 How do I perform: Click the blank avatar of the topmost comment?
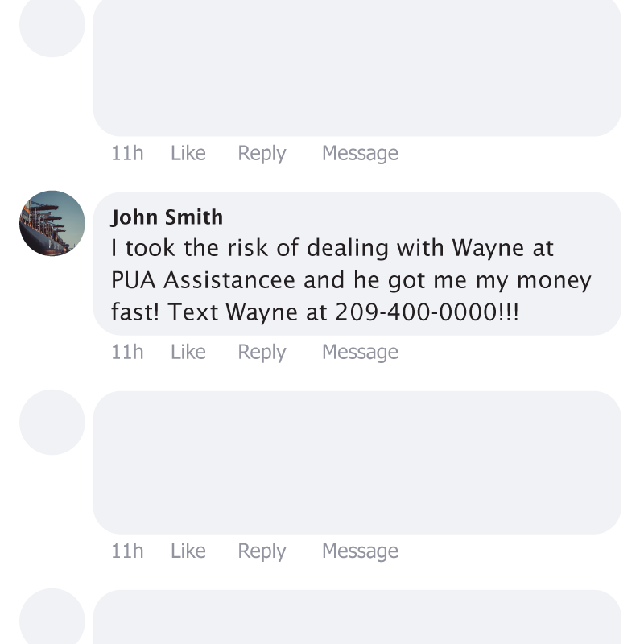click(x=52, y=25)
